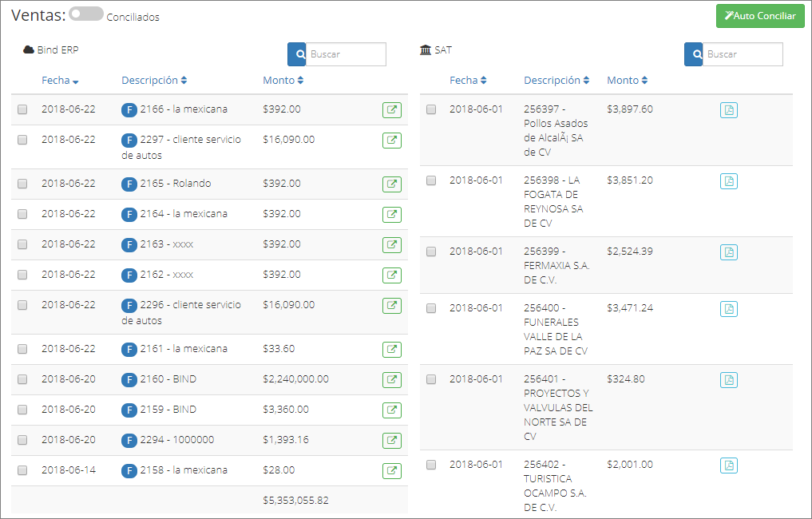Check the box for 2165 Rolando

click(x=22, y=184)
